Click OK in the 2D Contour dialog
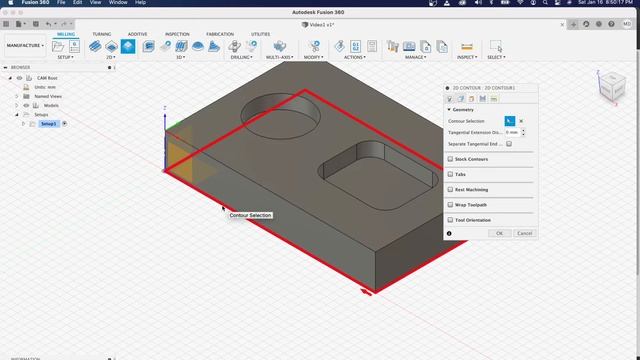This screenshot has height=360, width=640. (x=500, y=233)
